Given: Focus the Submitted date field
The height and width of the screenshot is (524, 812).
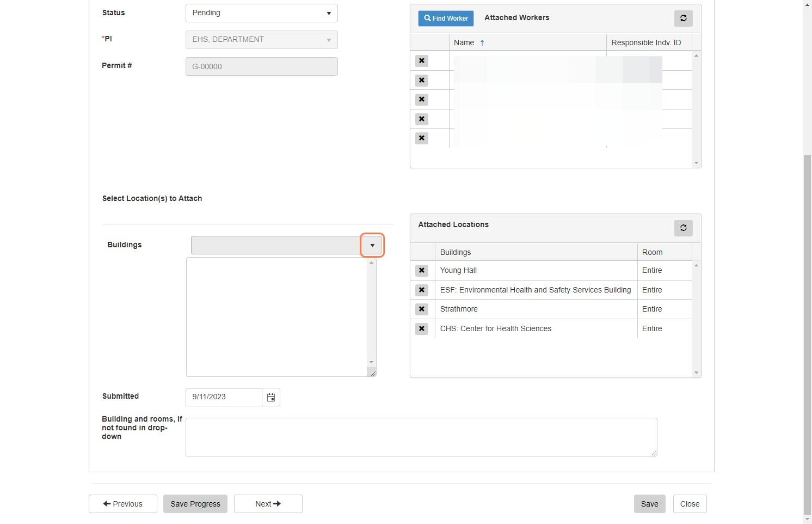Looking at the screenshot, I should pos(224,397).
